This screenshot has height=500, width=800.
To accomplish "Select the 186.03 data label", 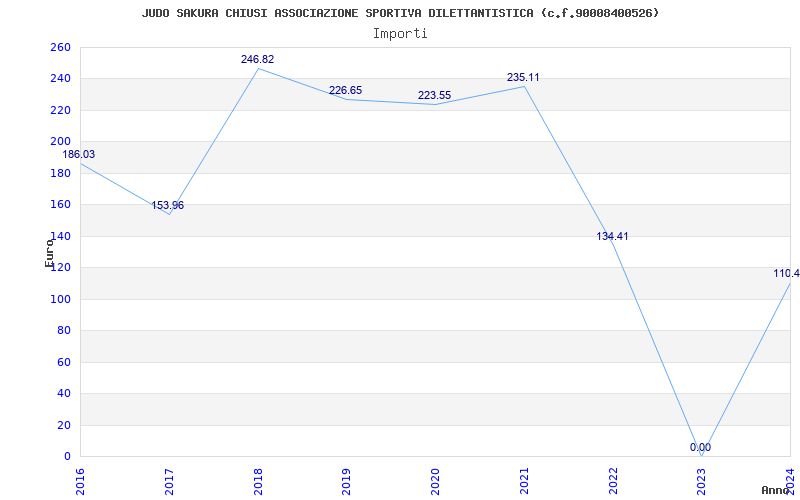I will point(79,155).
